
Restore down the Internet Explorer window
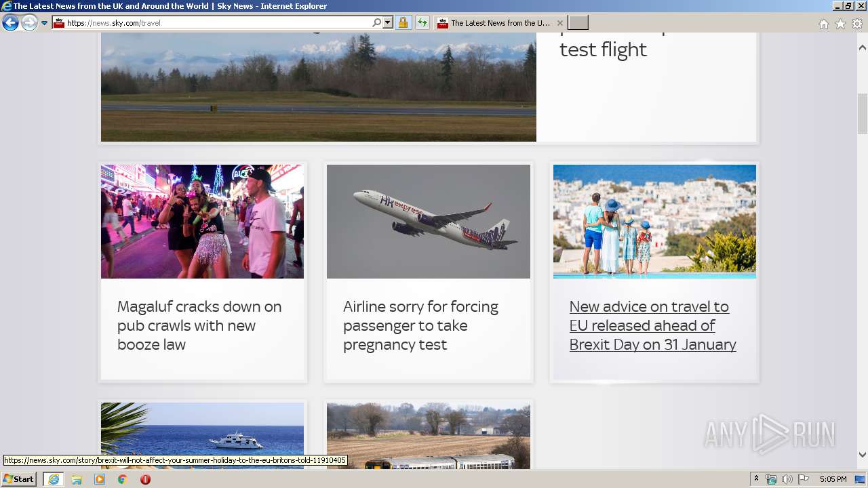pos(848,6)
